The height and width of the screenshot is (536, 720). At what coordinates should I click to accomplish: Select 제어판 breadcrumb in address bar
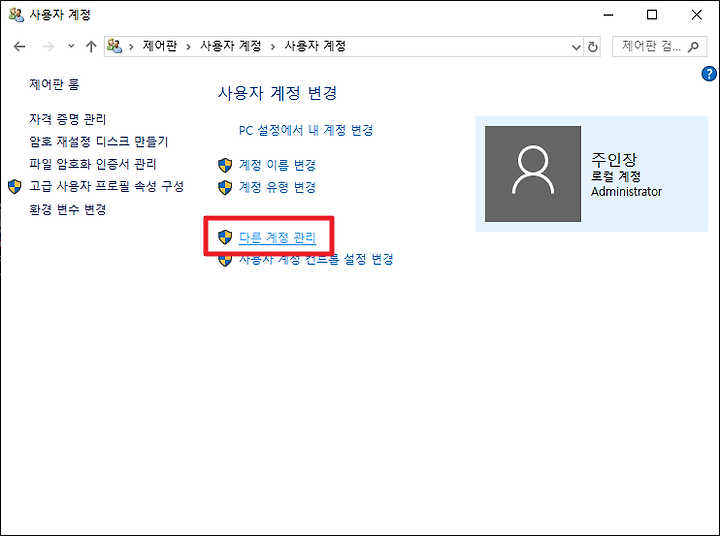[160, 46]
